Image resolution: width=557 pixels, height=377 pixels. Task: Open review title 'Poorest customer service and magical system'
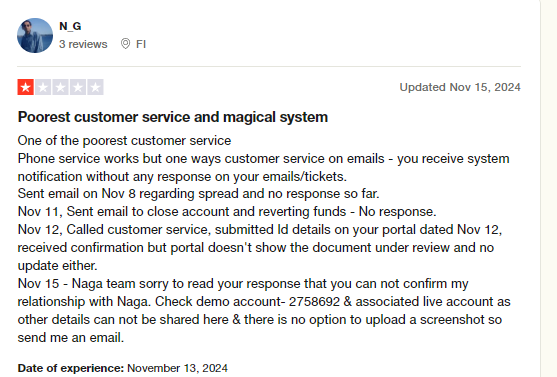pyautogui.click(x=173, y=117)
